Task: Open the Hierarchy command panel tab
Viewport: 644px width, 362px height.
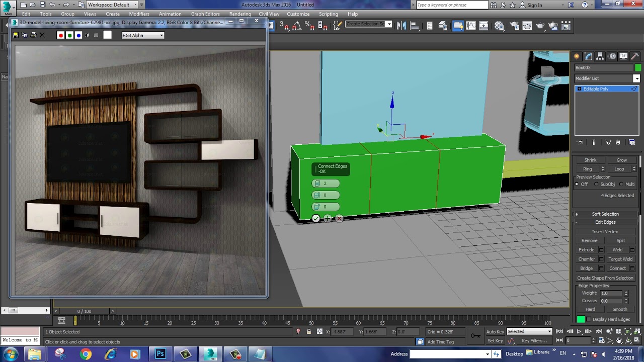Action: tap(600, 56)
